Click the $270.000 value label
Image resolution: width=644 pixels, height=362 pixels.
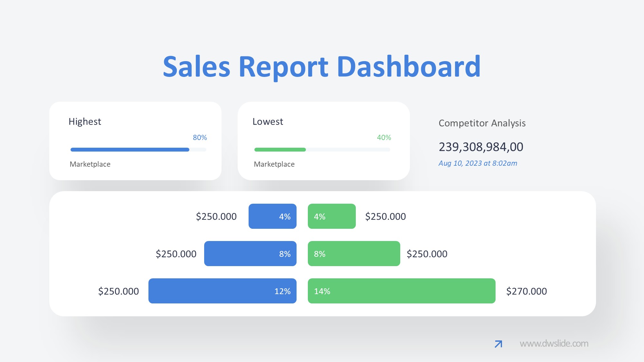(x=526, y=291)
